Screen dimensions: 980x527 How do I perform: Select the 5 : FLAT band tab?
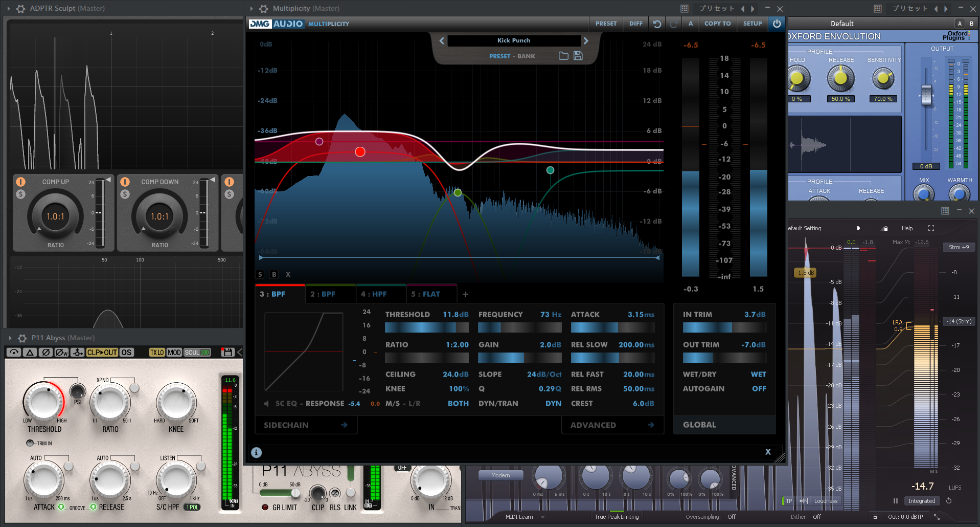pyautogui.click(x=425, y=294)
